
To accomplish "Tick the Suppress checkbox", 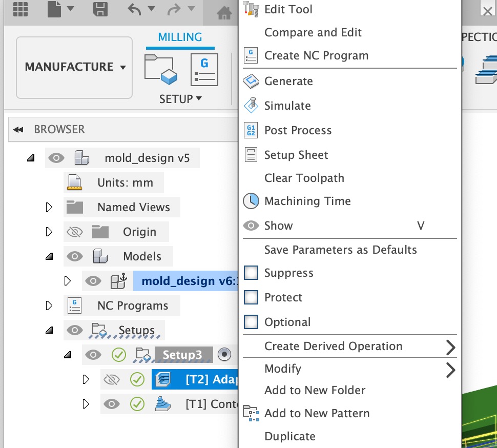I will click(251, 273).
